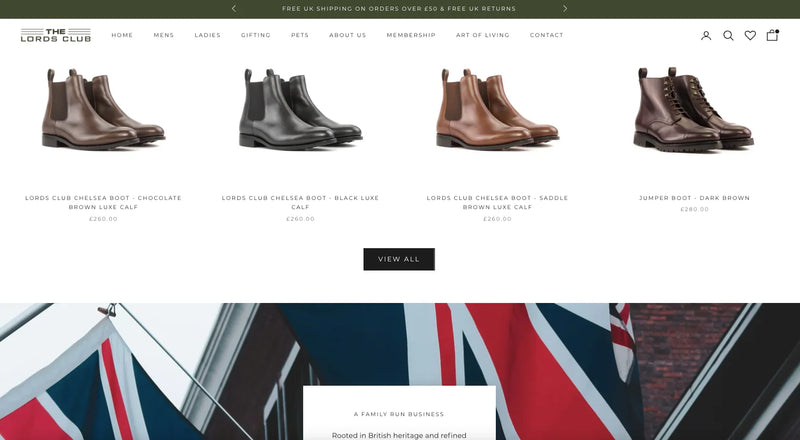Screen dimensions: 800x440
Task: Open Art of Living section
Action: [483, 35]
